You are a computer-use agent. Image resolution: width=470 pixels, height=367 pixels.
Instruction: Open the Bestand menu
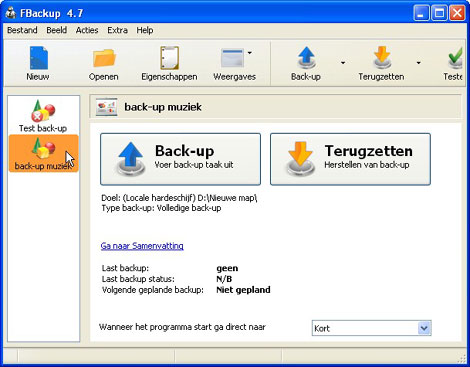pyautogui.click(x=22, y=30)
